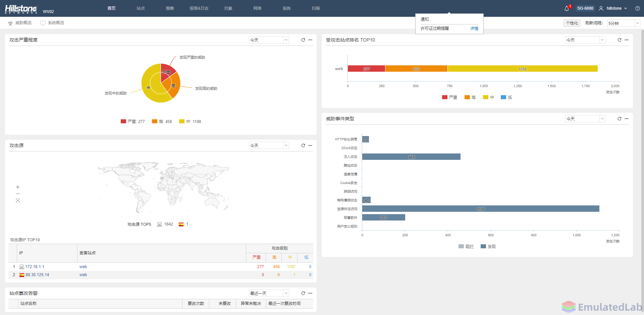This screenshot has height=315, width=644.
Task: Open 今天 dropdown in 攻击严重程度 panel
Action: (269, 40)
